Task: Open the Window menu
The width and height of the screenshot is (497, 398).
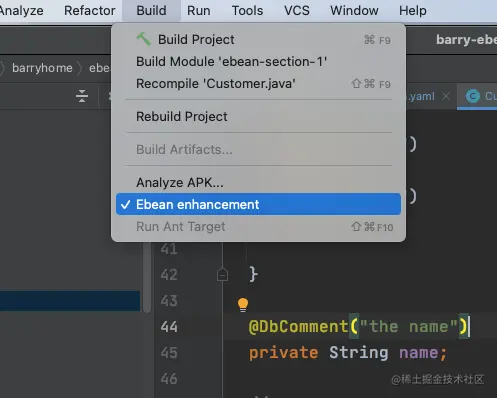Action: click(x=354, y=11)
